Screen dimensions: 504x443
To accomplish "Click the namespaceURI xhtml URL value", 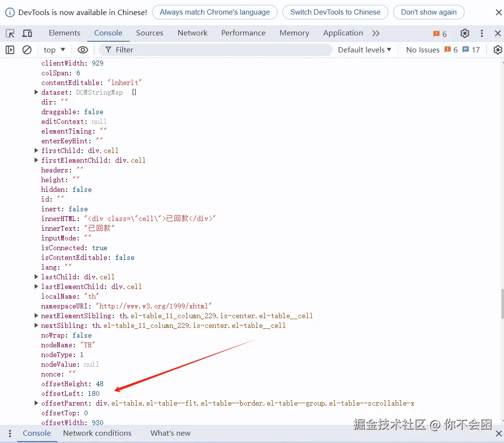I will click(x=154, y=306).
